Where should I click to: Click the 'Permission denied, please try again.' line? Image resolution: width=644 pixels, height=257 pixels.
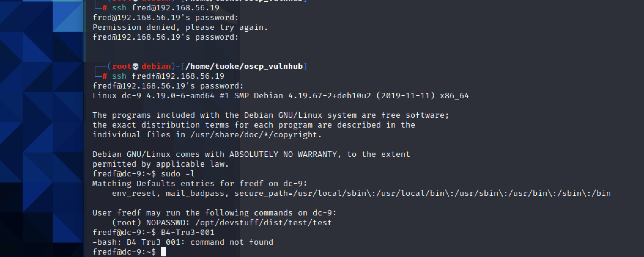180,27
